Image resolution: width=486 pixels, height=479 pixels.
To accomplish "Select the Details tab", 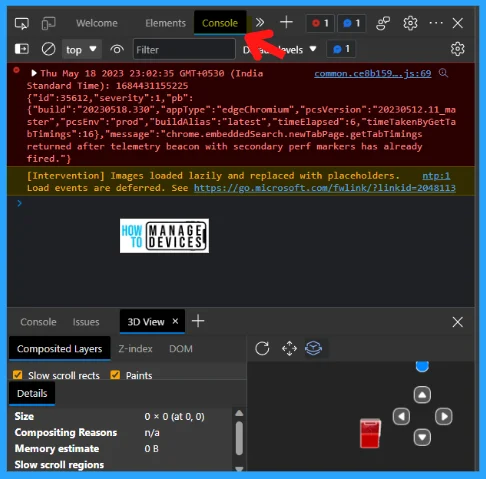I will 32,393.
